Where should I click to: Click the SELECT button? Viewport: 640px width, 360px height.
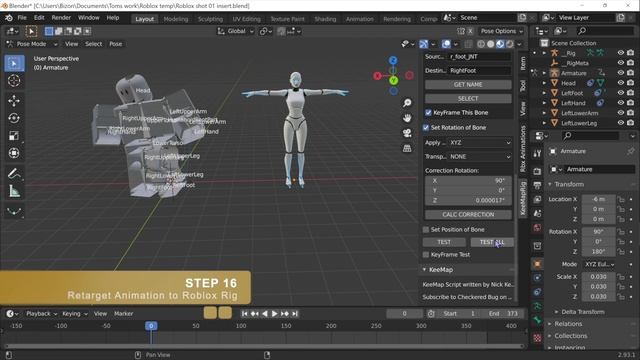[468, 99]
